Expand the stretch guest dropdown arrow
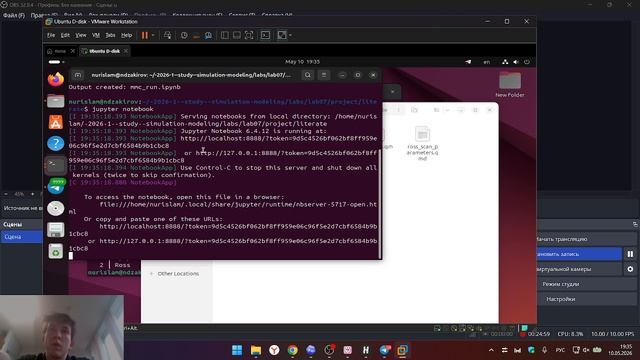640x360 pixels. [290, 36]
